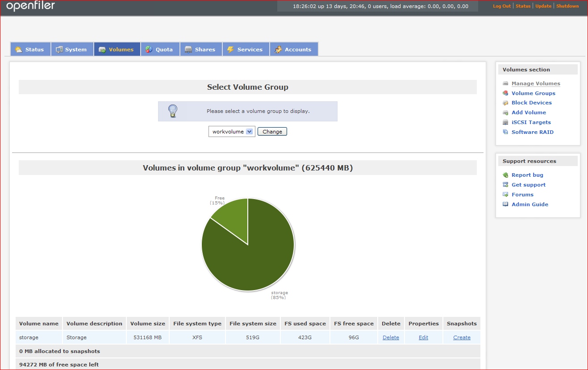
Task: Click the Admin Guide book icon
Action: click(x=505, y=204)
